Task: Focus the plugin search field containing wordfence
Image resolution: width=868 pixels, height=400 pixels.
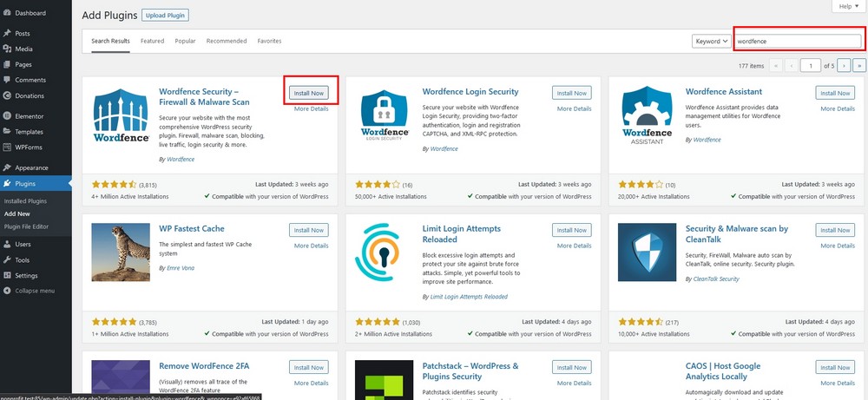Action: [797, 41]
